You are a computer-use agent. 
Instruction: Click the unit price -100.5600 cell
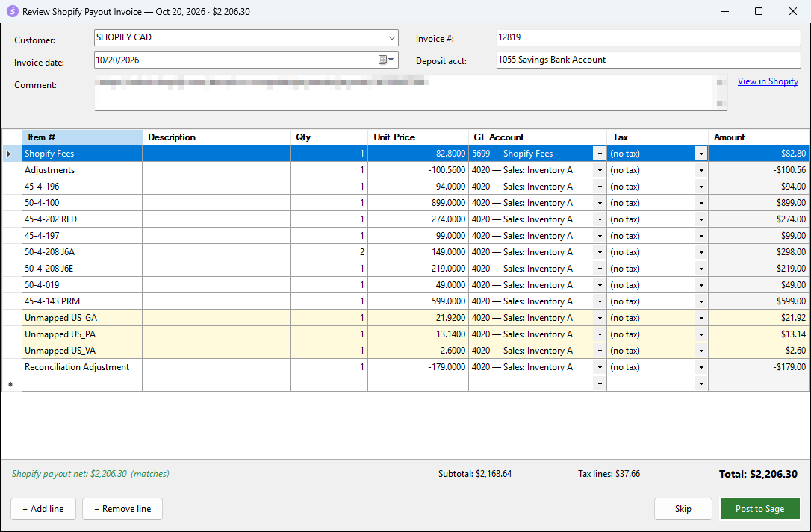(x=418, y=170)
